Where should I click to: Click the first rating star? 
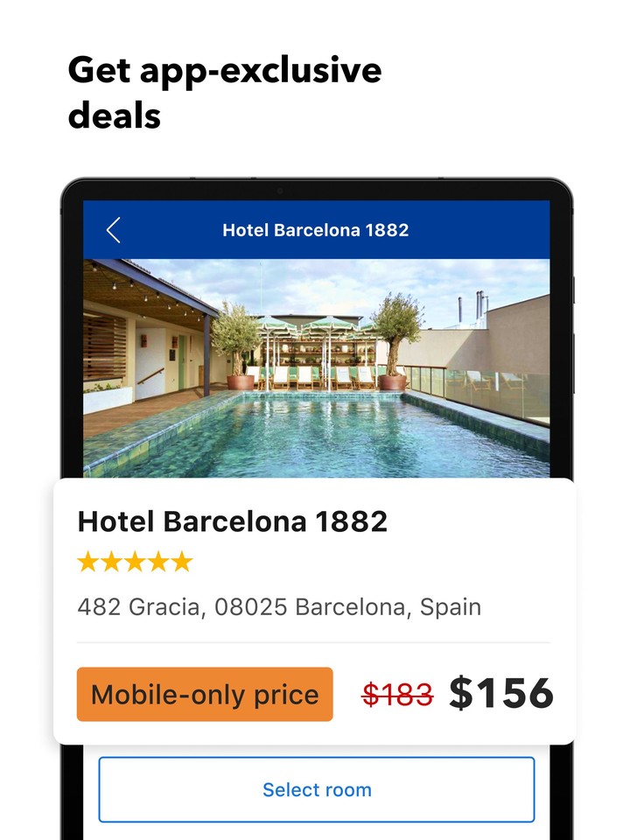88,562
